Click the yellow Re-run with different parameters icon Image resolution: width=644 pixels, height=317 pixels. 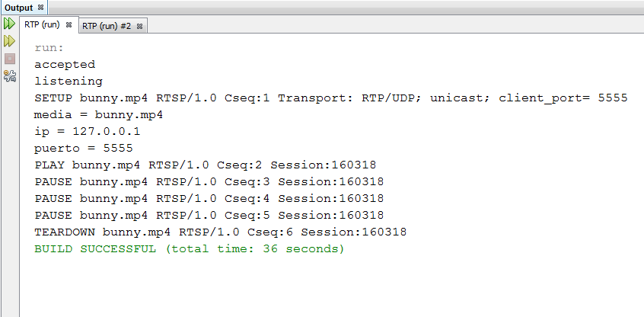pos(9,41)
